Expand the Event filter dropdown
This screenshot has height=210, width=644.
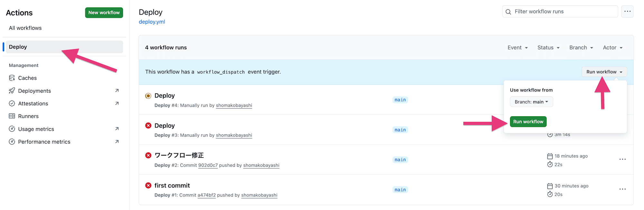tap(517, 48)
